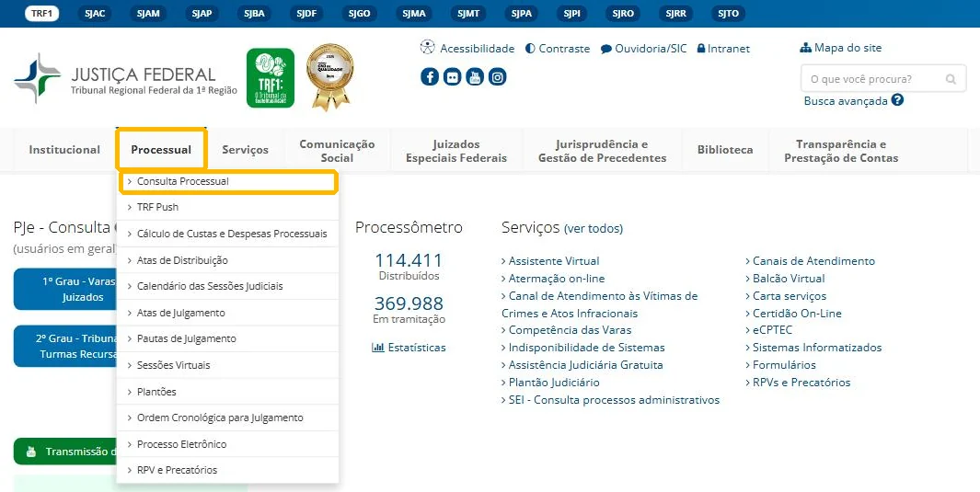Click the green Transmissão button
This screenshot has width=980, height=492.
tap(65, 452)
